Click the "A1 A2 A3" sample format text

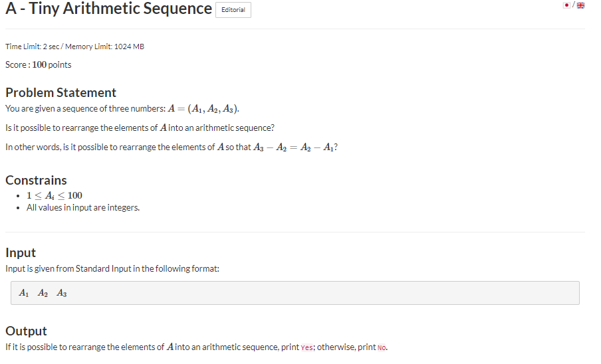[43, 293]
